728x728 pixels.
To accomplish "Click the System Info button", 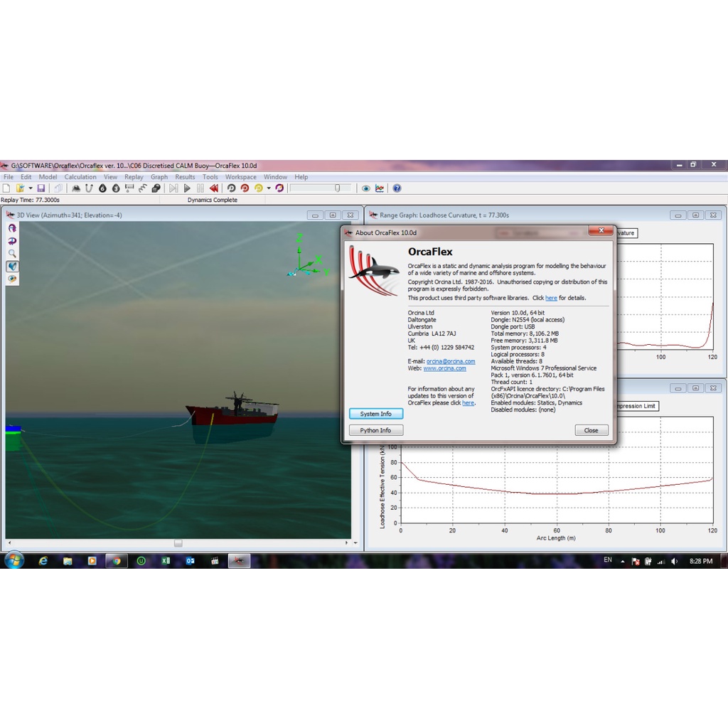I will 376,413.
